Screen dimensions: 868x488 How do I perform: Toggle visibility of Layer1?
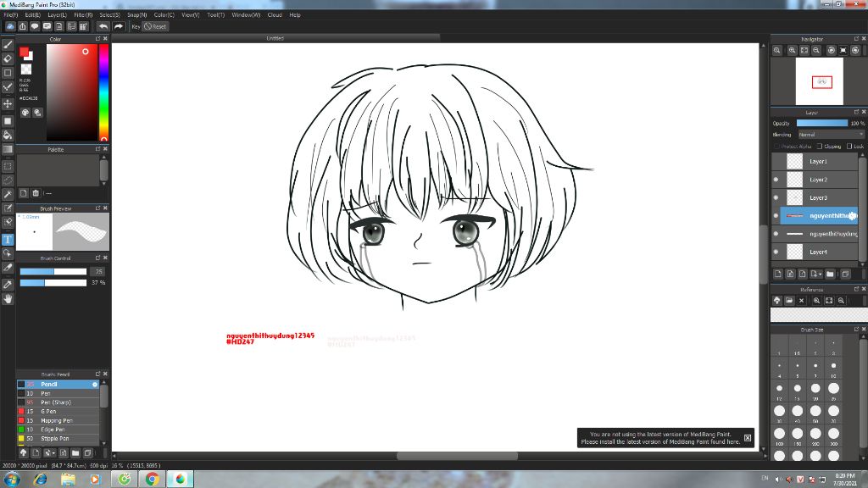coord(776,162)
